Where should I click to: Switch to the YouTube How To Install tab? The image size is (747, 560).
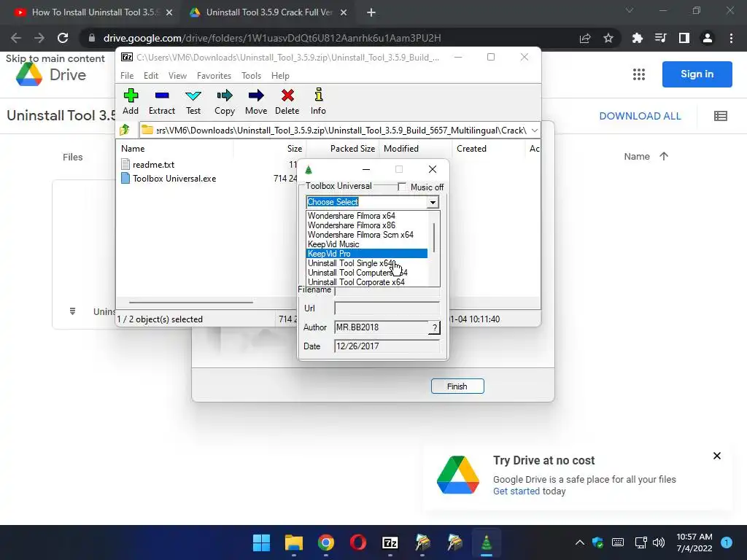93,12
